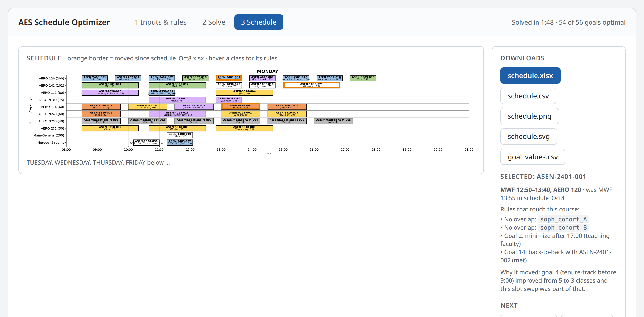Image resolution: width=644 pixels, height=317 pixels.
Task: Click the ASEN-5128-001 block
Action: (x=241, y=114)
